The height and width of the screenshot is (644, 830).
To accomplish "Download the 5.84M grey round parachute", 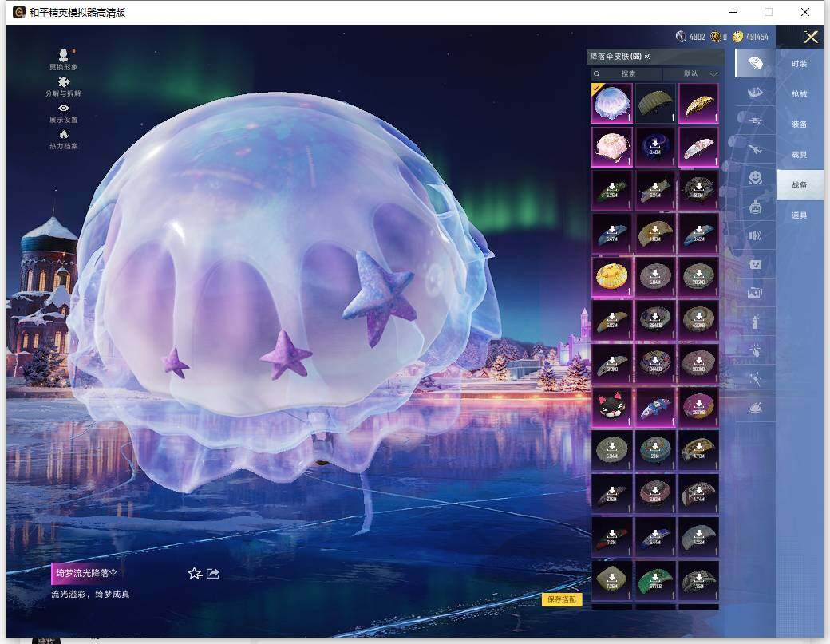I will coord(655,277).
